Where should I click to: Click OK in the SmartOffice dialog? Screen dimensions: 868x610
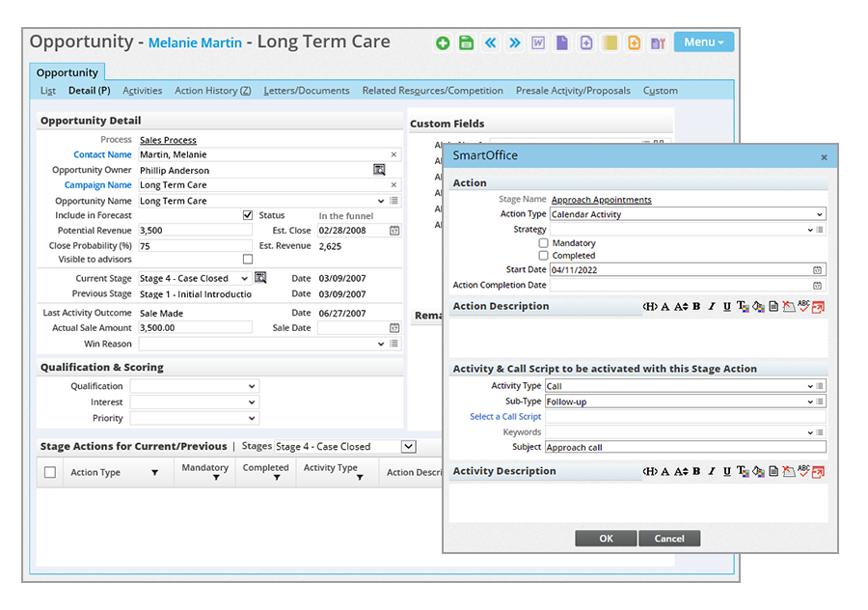coord(607,539)
